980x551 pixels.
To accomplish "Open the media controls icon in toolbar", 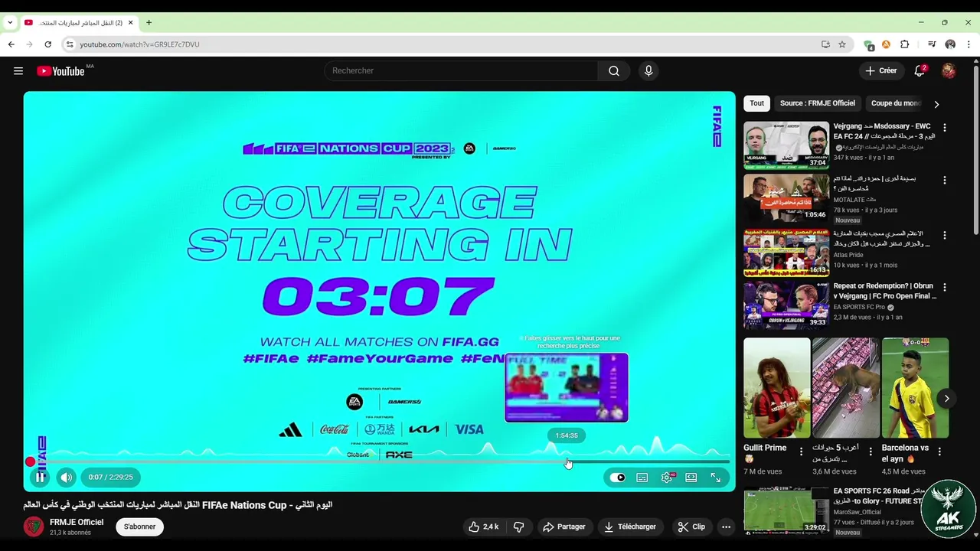I will pyautogui.click(x=932, y=44).
